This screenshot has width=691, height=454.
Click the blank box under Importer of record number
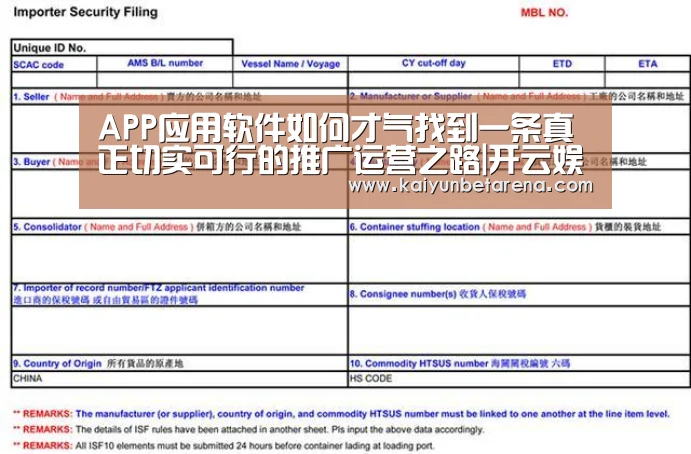point(180,330)
